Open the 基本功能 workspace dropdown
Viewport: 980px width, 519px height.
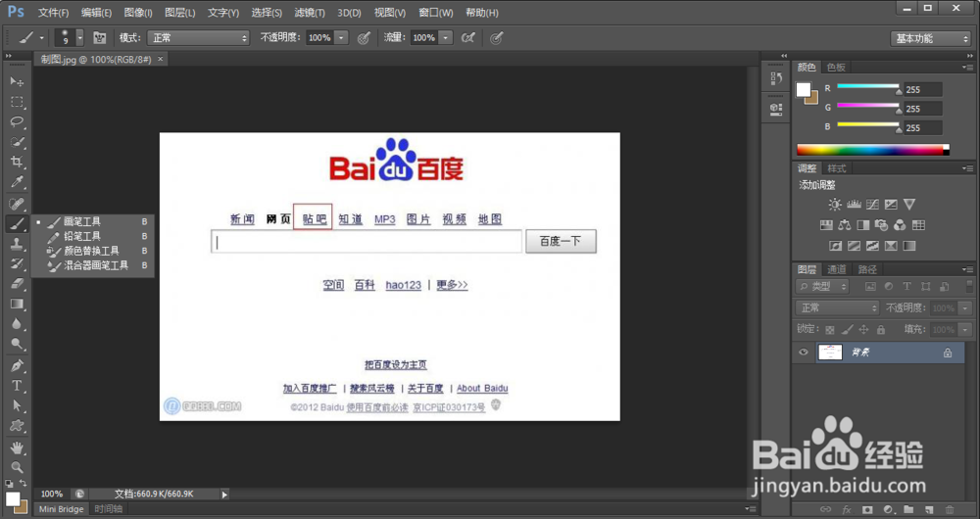coord(931,39)
